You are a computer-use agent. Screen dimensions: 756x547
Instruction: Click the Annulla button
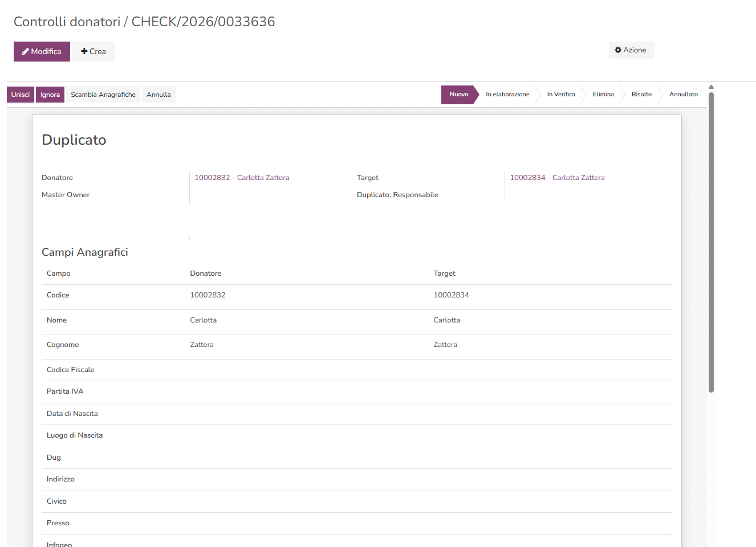click(x=158, y=95)
